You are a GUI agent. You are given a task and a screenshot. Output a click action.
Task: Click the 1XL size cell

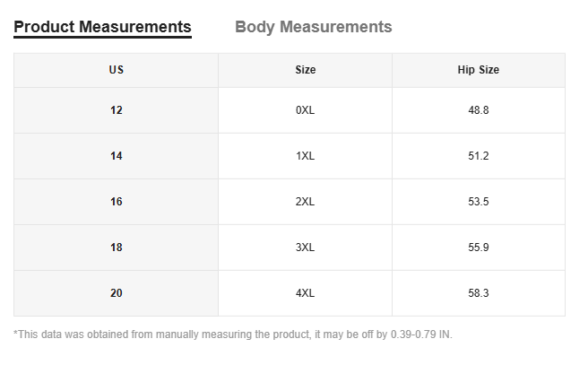point(305,156)
